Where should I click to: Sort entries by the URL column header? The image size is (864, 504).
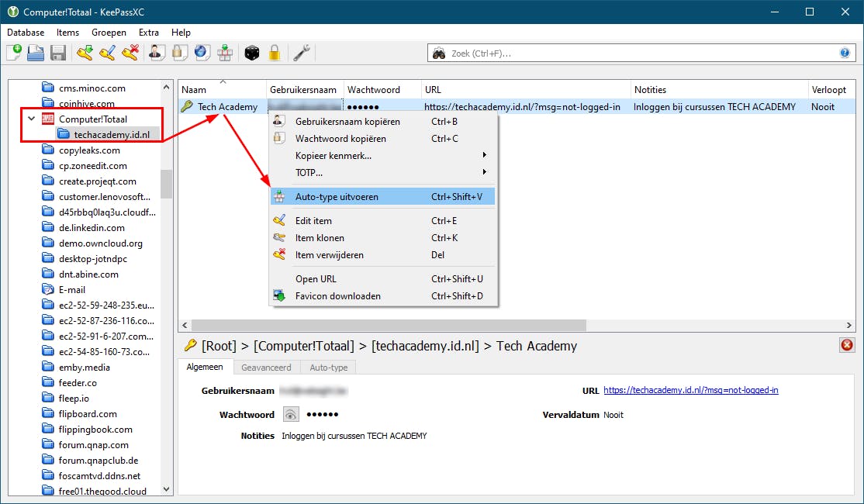pos(526,89)
